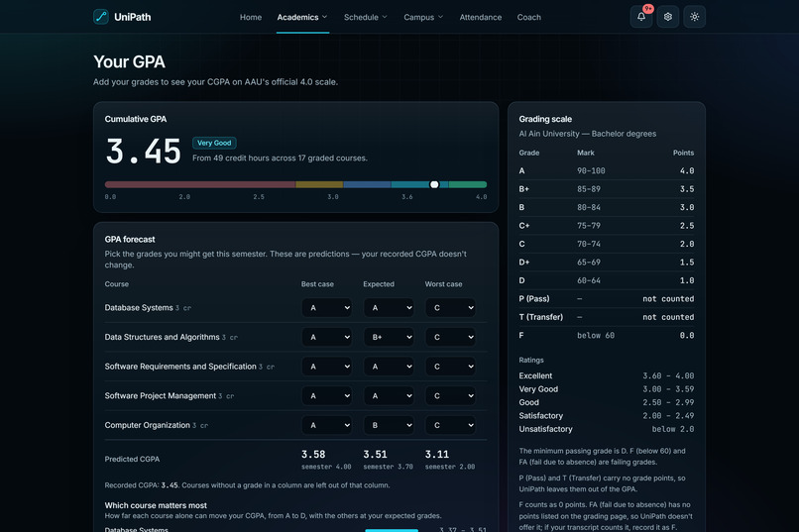Open the Attendance page
The image size is (799, 532).
point(481,17)
